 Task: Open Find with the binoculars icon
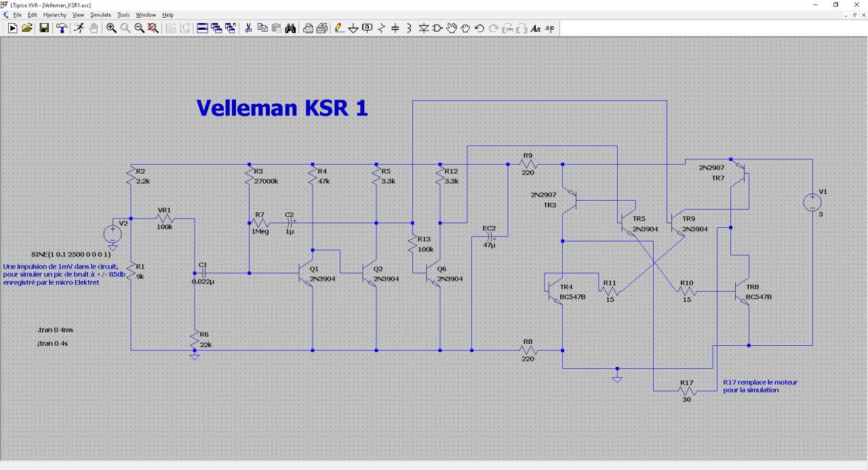290,28
